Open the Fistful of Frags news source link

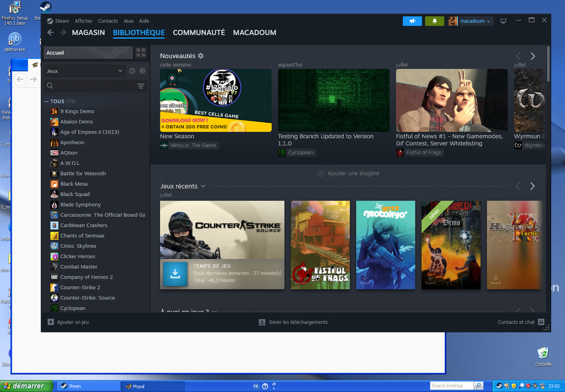tap(420, 153)
